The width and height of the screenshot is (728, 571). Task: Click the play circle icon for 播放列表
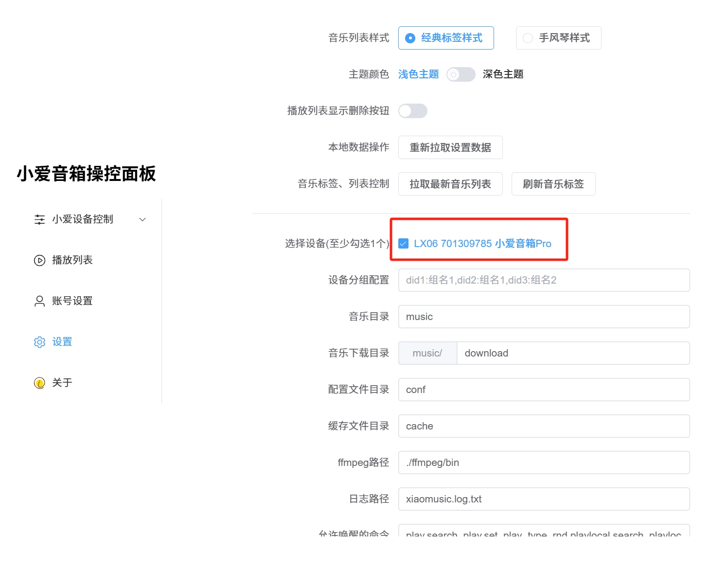(39, 260)
